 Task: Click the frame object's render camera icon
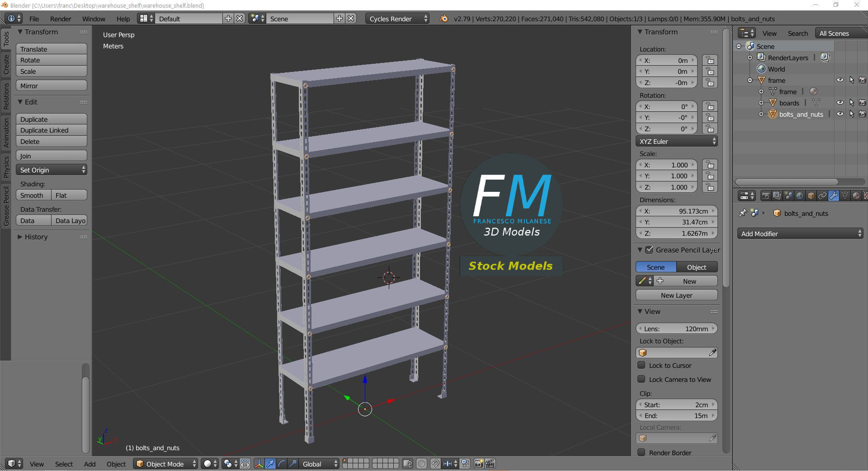[863, 80]
